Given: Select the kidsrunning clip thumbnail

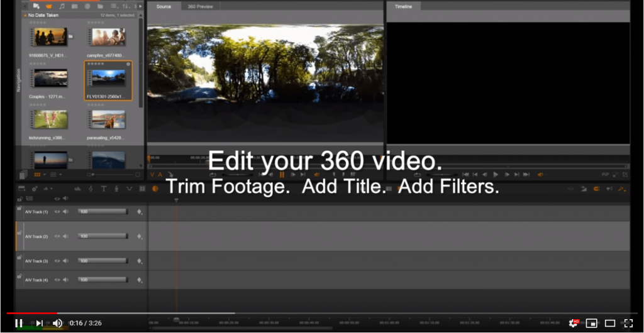Looking at the screenshot, I should pos(48,119).
